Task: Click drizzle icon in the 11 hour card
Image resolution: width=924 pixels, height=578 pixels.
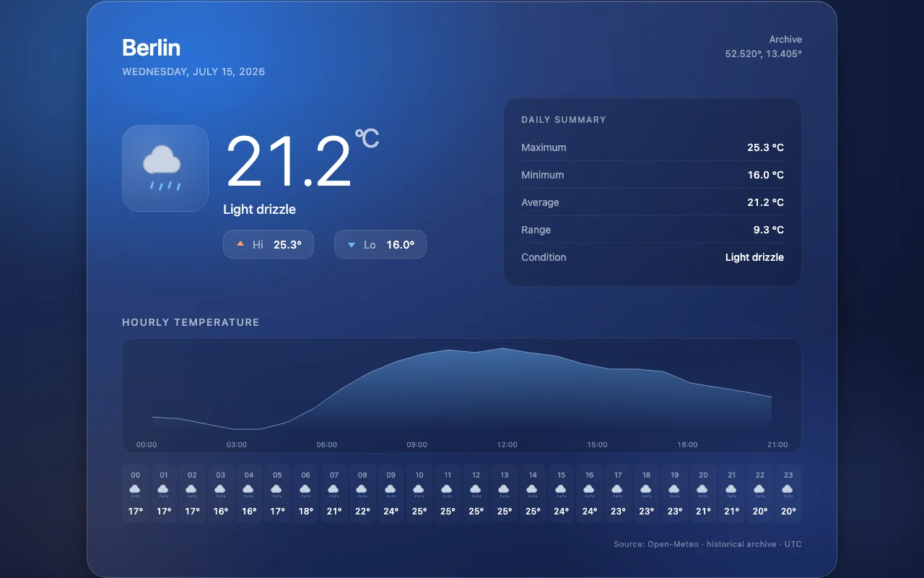Action: (x=448, y=491)
